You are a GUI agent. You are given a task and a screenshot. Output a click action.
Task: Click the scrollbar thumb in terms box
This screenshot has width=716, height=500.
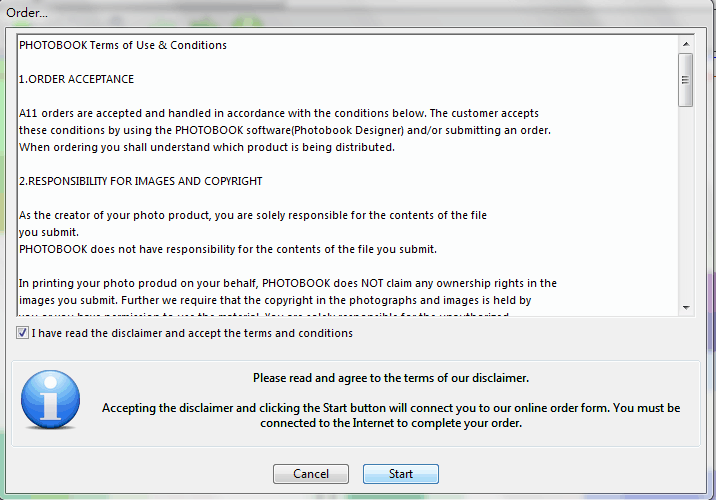click(685, 80)
